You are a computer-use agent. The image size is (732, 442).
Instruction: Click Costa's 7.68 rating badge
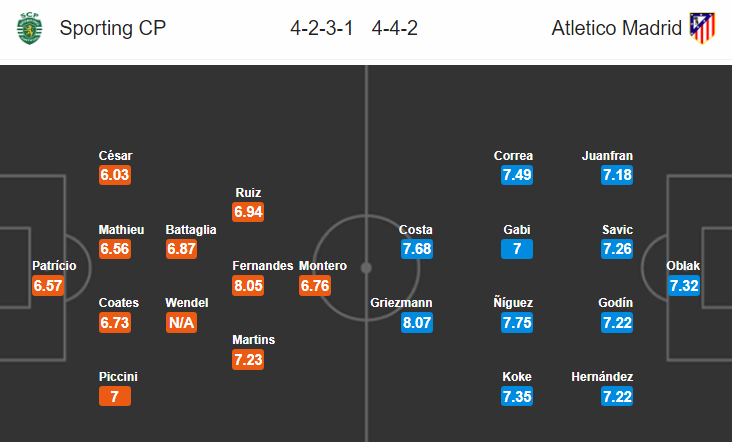pos(417,249)
